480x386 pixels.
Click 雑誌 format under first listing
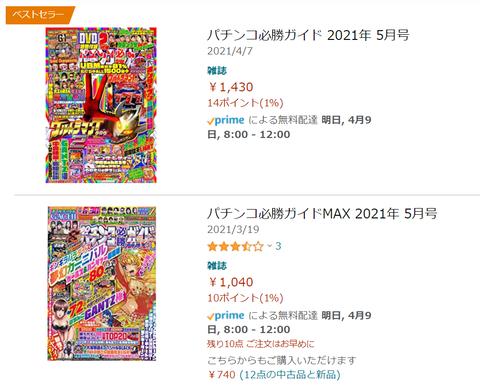click(x=217, y=71)
